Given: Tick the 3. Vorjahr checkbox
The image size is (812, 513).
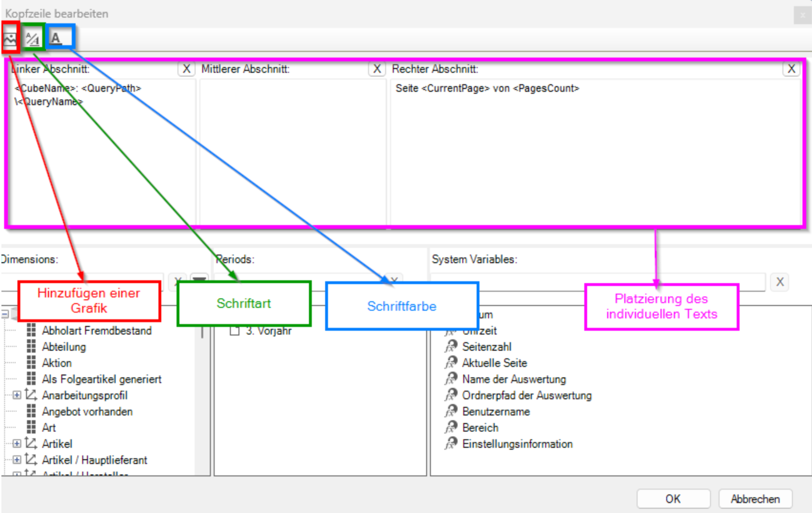Looking at the screenshot, I should [235, 331].
